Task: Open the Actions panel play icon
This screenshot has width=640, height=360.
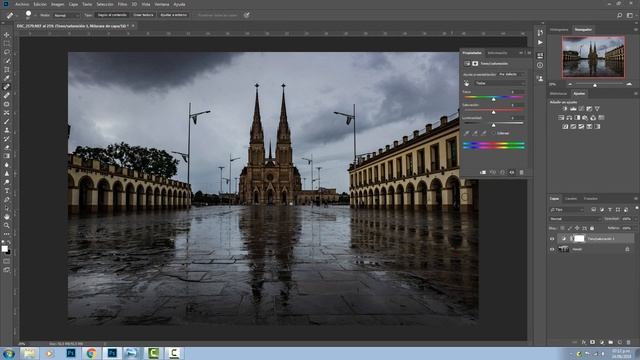Action: 540,42
